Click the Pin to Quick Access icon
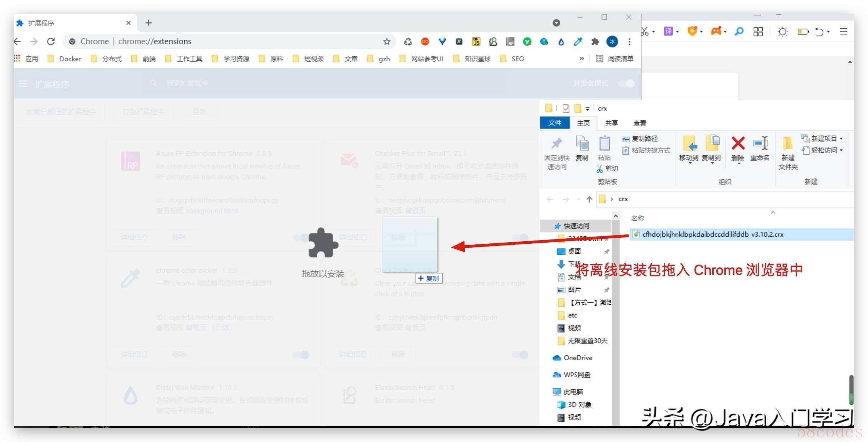This screenshot has width=868, height=442. pyautogui.click(x=557, y=144)
